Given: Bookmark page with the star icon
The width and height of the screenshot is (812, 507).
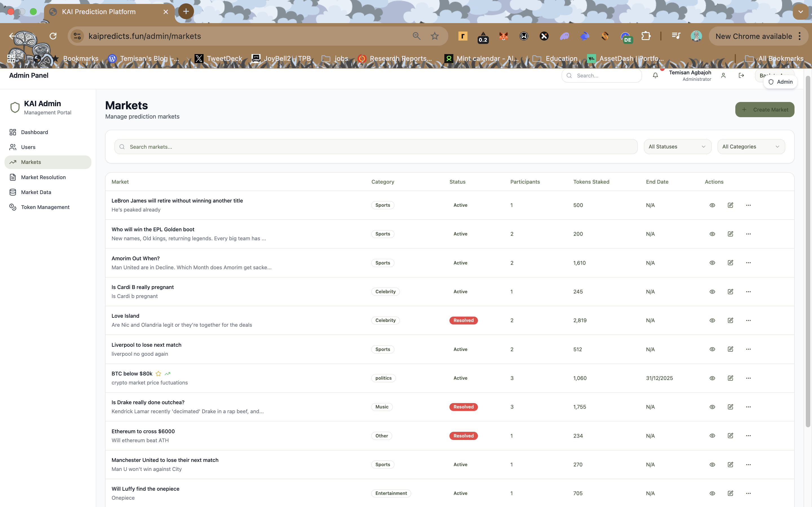Looking at the screenshot, I should (434, 36).
